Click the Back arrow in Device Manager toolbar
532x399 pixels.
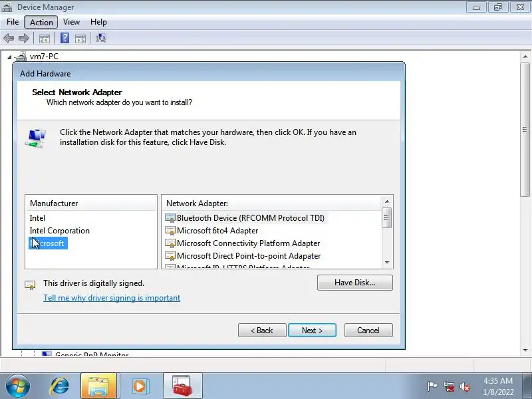coord(9,38)
